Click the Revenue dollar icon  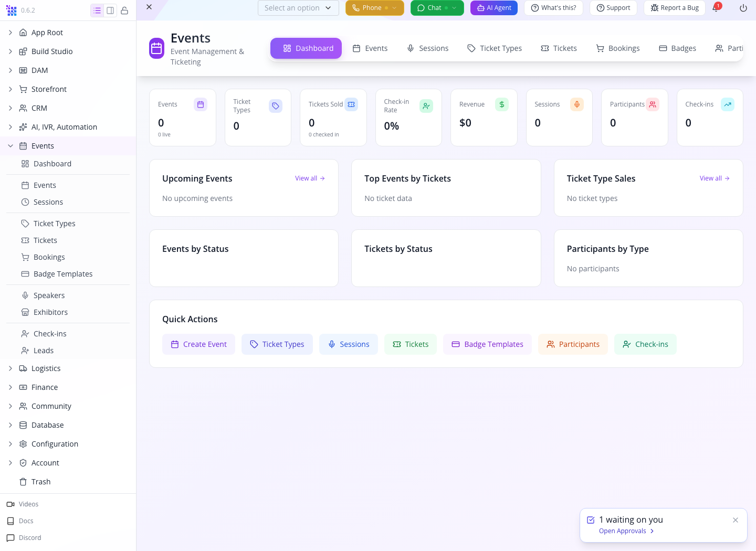coord(502,104)
